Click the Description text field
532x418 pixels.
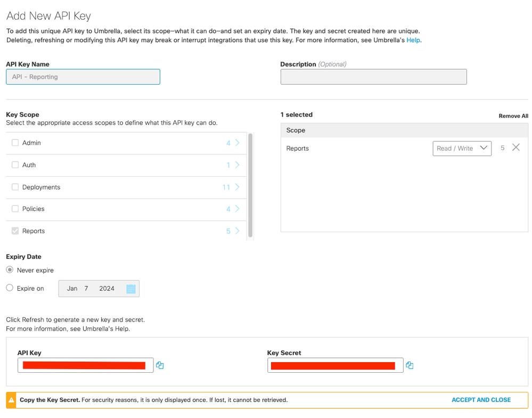(x=373, y=77)
